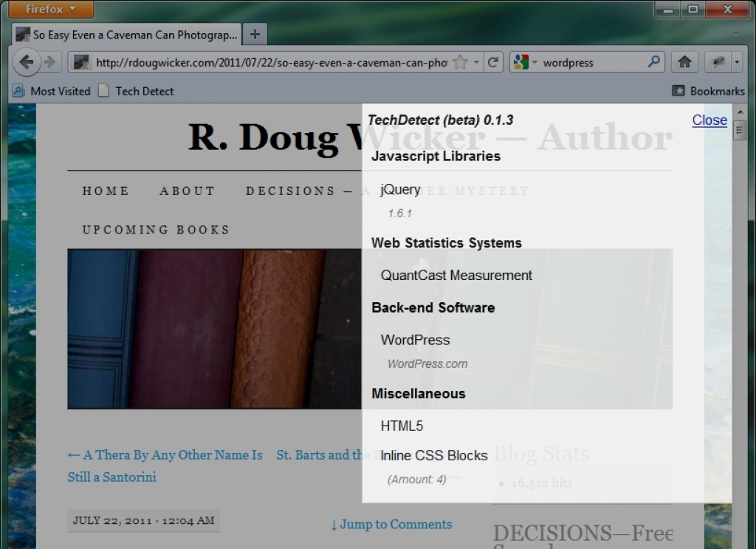This screenshot has width=756, height=549.
Task: Click the WordPress back-end entry
Action: coord(415,340)
